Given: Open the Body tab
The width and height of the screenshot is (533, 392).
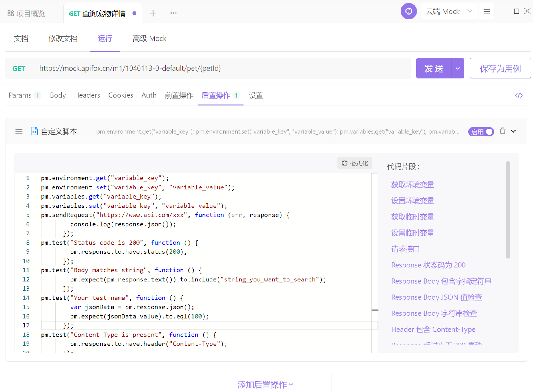Looking at the screenshot, I should click(58, 95).
